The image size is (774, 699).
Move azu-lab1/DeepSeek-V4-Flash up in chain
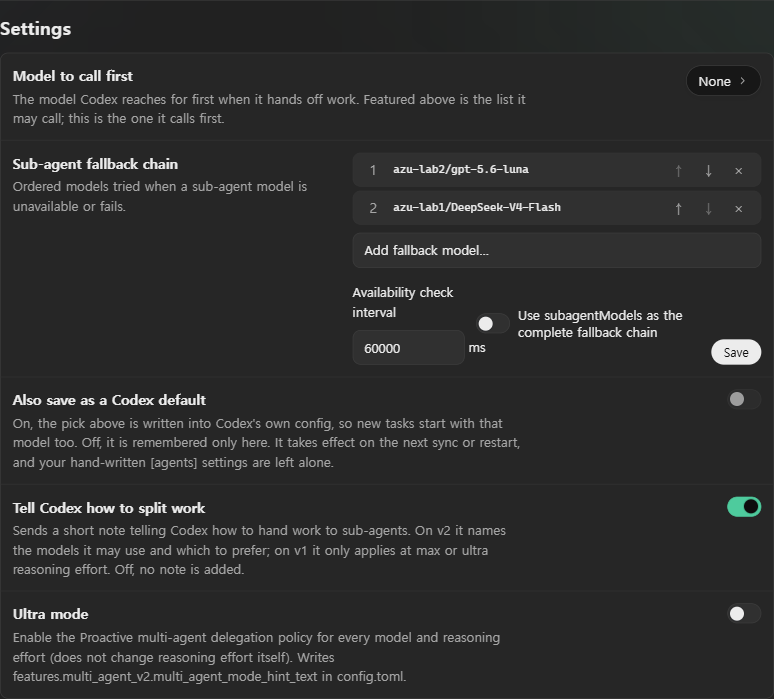point(678,209)
